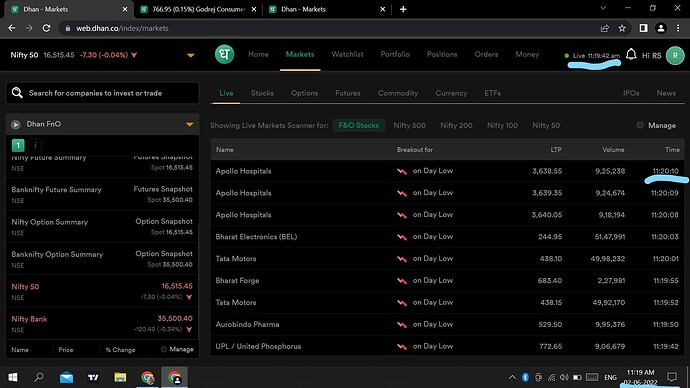
Task: Bookmark this page with the star icon
Action: coord(622,28)
